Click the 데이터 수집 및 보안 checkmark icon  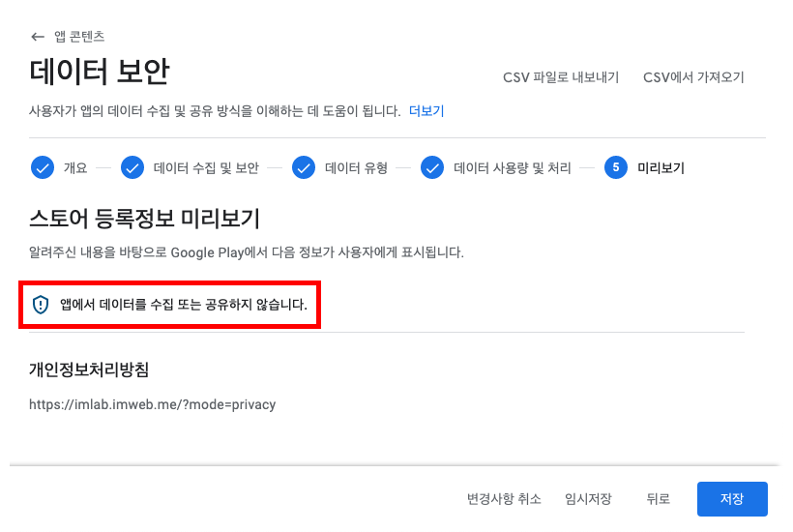tap(132, 167)
